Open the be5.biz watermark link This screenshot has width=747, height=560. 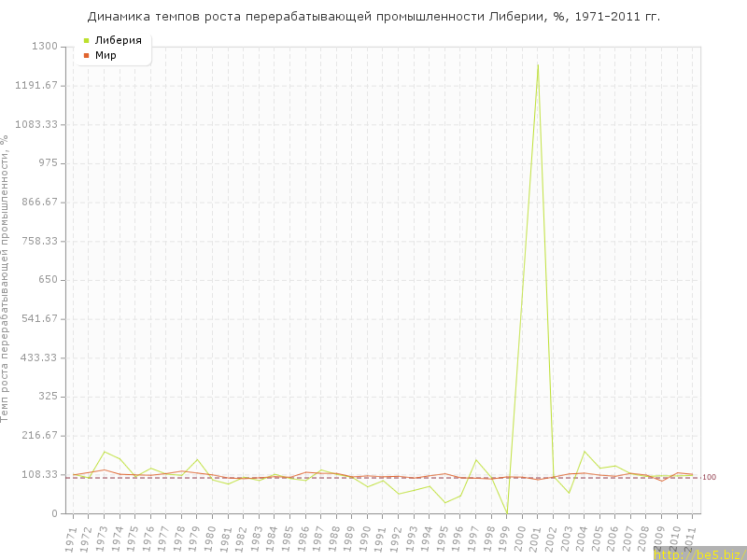tap(699, 553)
